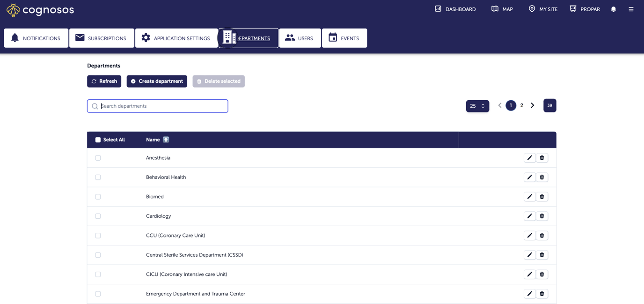Open the Application Settings tab

click(176, 38)
